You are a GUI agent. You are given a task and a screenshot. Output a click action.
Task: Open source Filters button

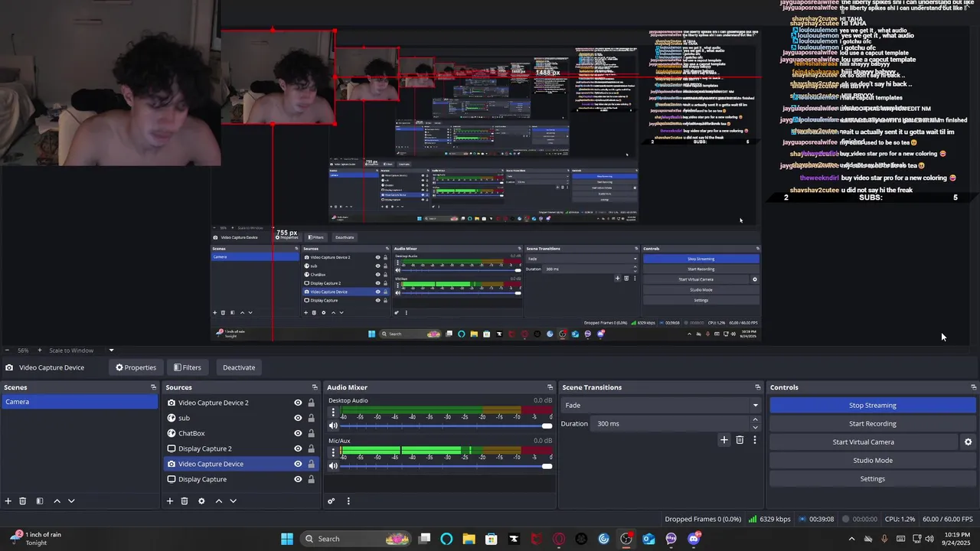pyautogui.click(x=188, y=367)
